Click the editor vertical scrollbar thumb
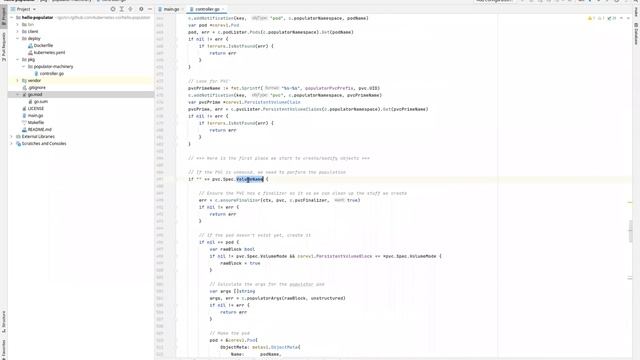 (x=631, y=231)
